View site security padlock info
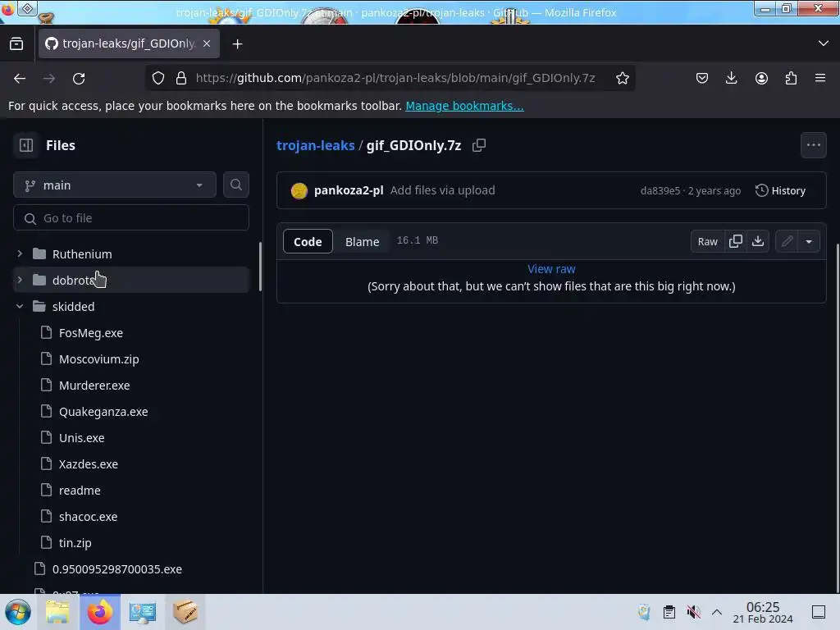This screenshot has height=630, width=840. pyautogui.click(x=181, y=78)
